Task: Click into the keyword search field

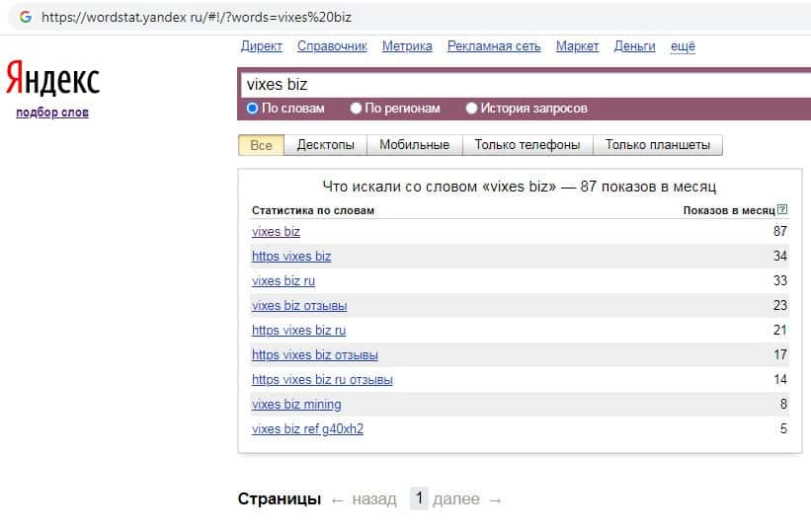Action: click(524, 85)
